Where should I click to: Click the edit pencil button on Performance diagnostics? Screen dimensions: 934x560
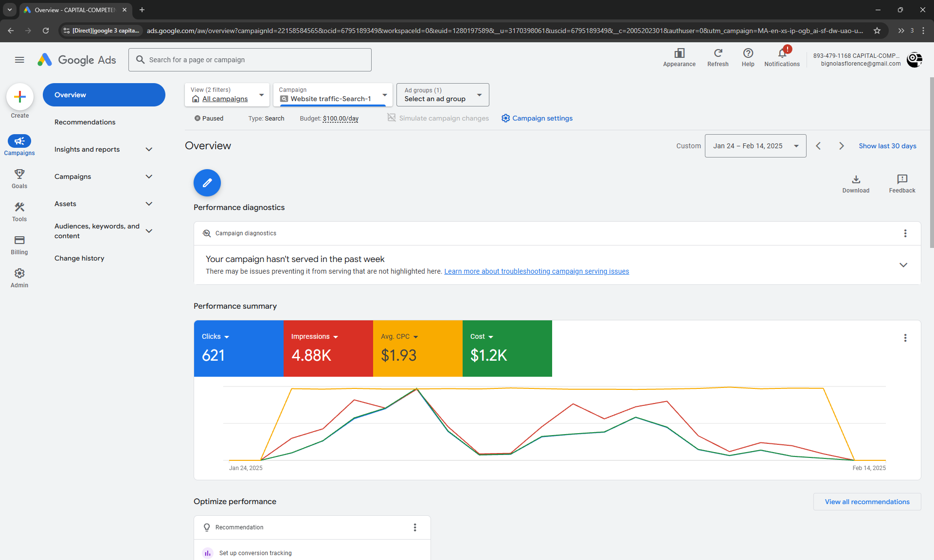207,183
